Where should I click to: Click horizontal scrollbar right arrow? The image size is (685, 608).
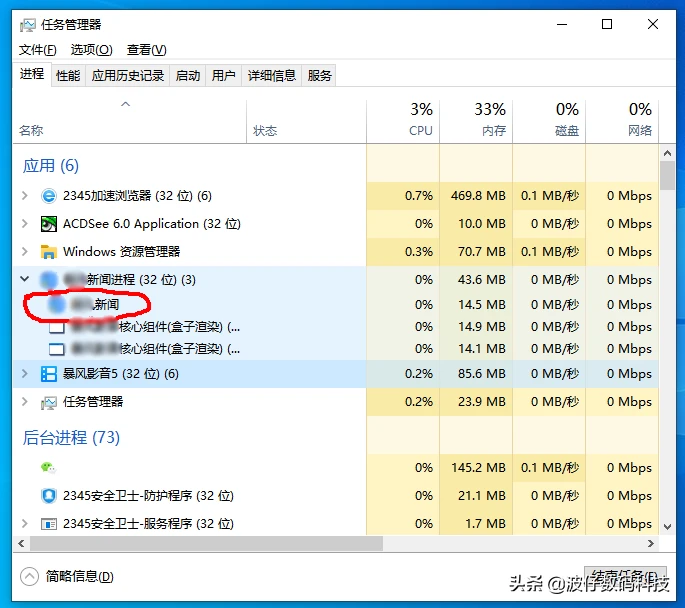tap(651, 543)
